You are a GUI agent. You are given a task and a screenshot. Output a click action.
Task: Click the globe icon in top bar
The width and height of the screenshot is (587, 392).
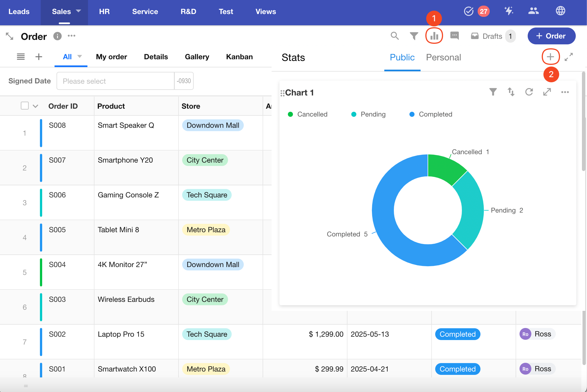pyautogui.click(x=560, y=11)
